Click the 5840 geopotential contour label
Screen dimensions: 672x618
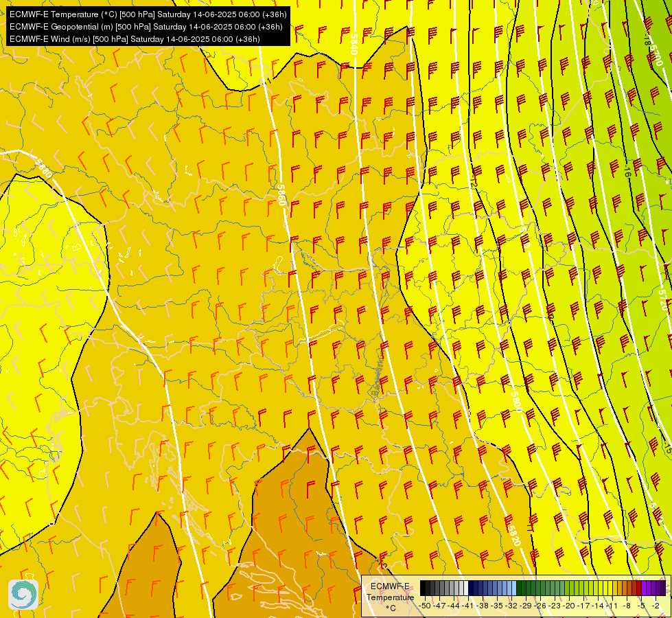click(354, 44)
